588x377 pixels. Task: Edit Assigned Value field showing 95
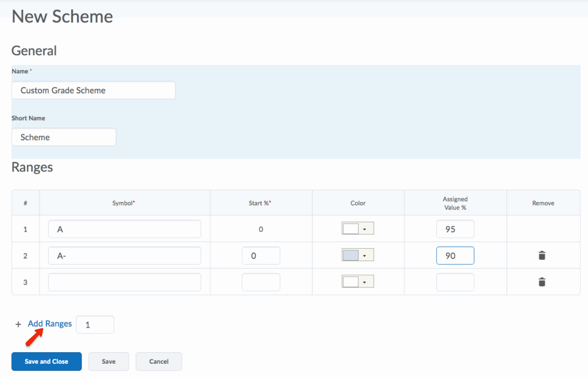(455, 229)
